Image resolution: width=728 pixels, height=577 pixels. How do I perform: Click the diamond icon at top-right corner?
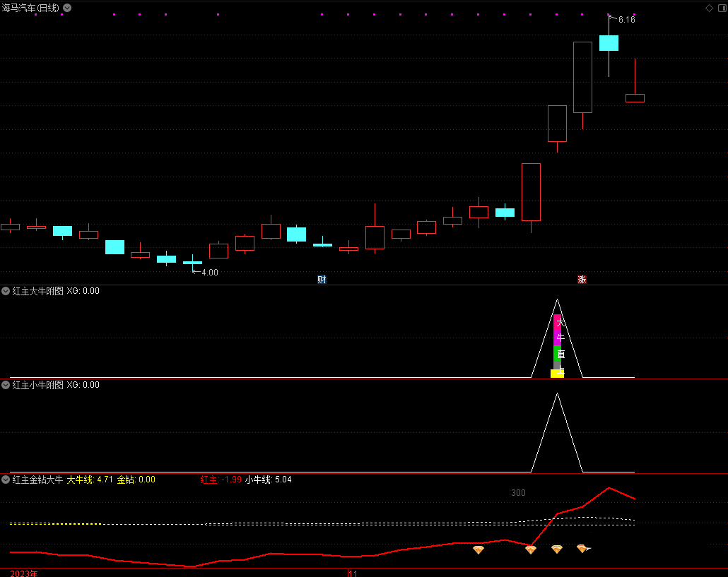709,8
